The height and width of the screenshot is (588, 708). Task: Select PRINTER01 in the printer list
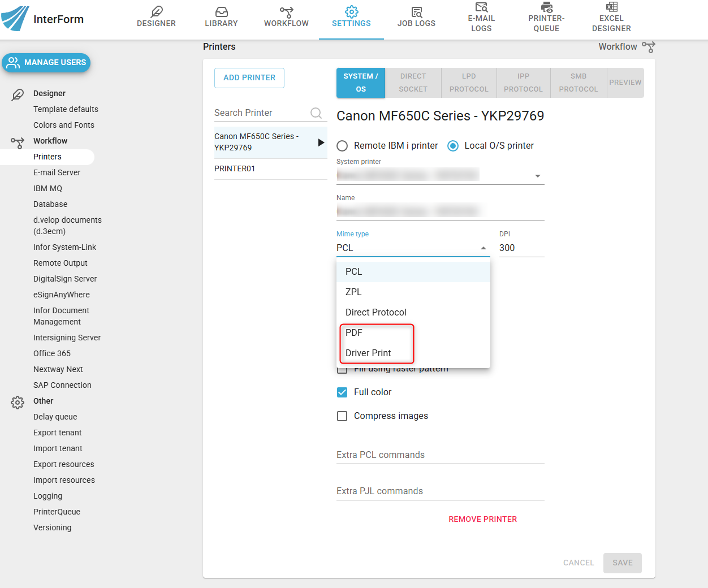pos(271,169)
